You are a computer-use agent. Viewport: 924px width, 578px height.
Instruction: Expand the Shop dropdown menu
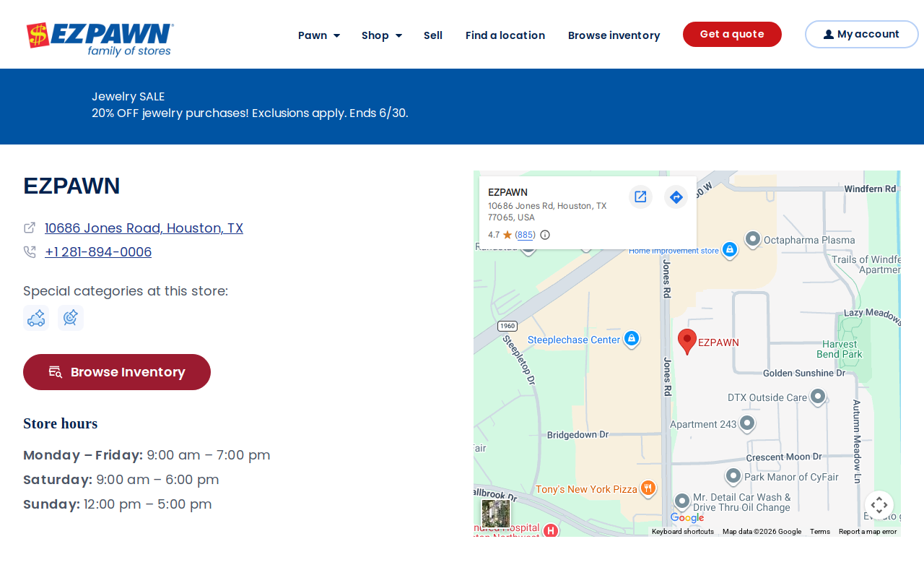tap(382, 35)
